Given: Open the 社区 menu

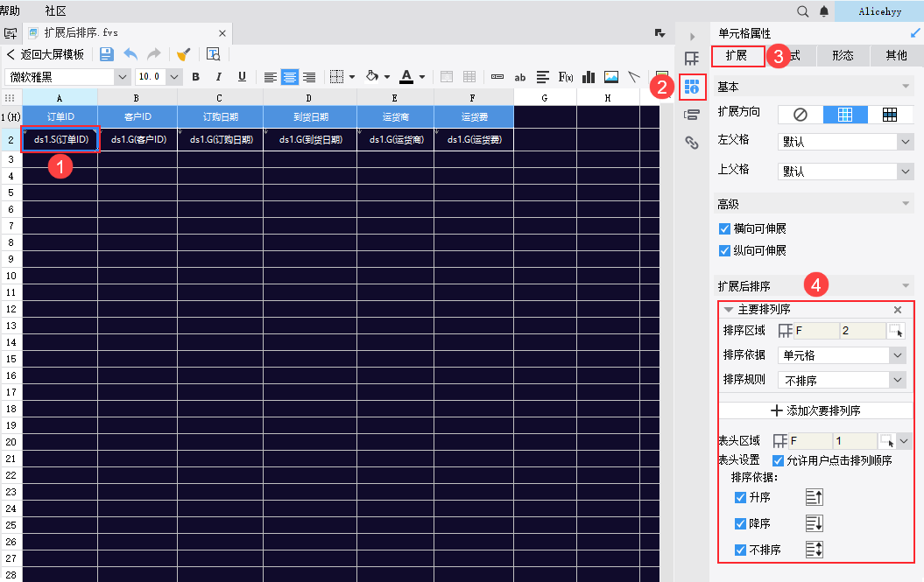Looking at the screenshot, I should click(56, 11).
